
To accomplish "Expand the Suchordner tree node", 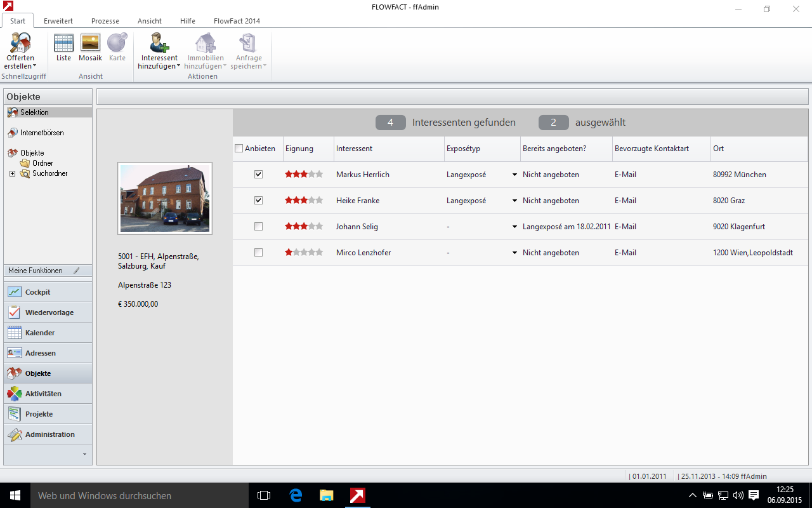I will pos(12,173).
